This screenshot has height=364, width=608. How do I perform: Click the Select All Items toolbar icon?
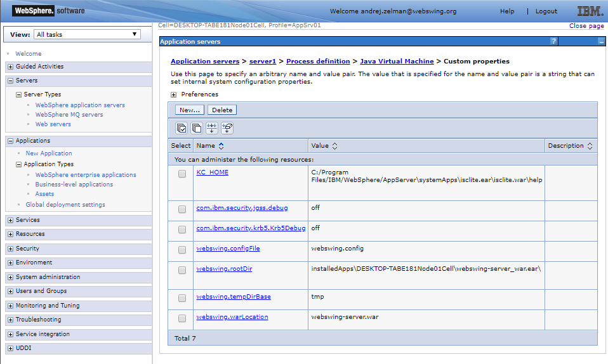coord(182,128)
